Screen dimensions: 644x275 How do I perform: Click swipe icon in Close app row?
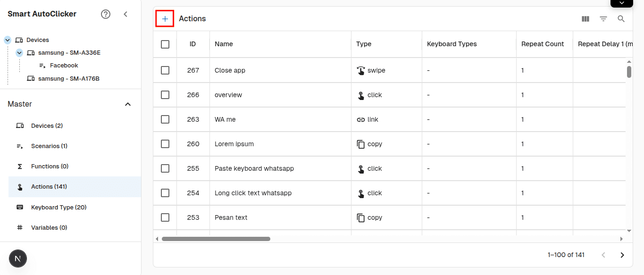(x=361, y=70)
